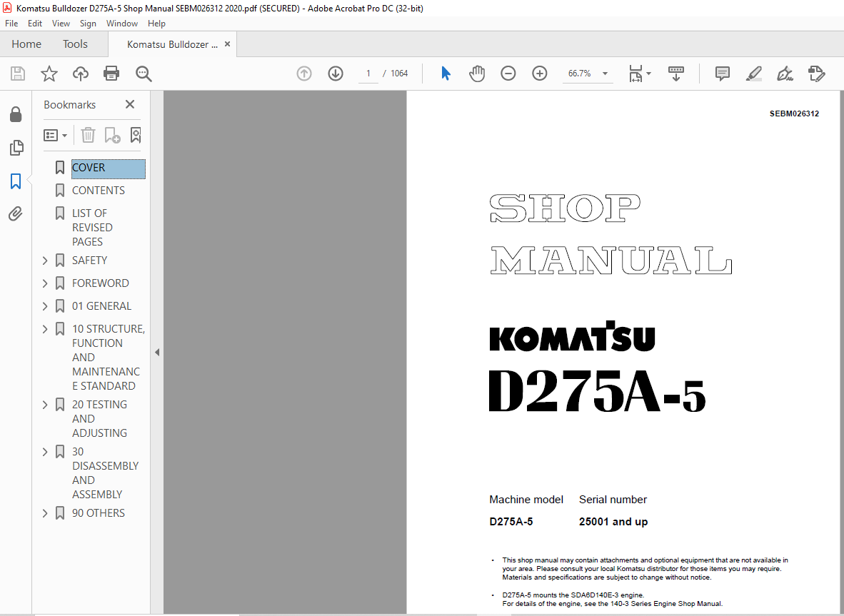Print the document via printer icon
This screenshot has width=844, height=616.
pyautogui.click(x=111, y=74)
